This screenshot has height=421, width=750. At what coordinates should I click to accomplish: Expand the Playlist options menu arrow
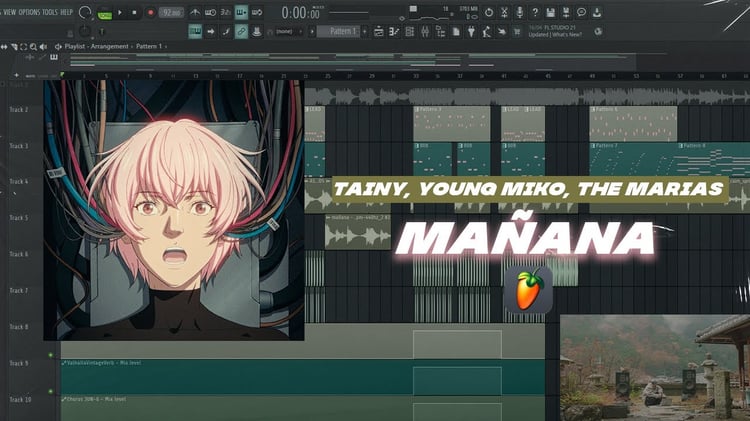click(x=58, y=46)
